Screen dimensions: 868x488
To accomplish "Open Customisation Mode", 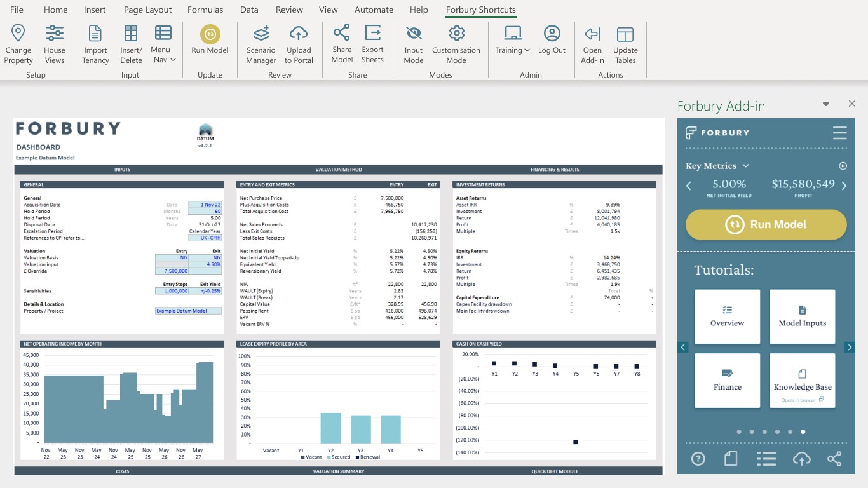I will pyautogui.click(x=456, y=44).
